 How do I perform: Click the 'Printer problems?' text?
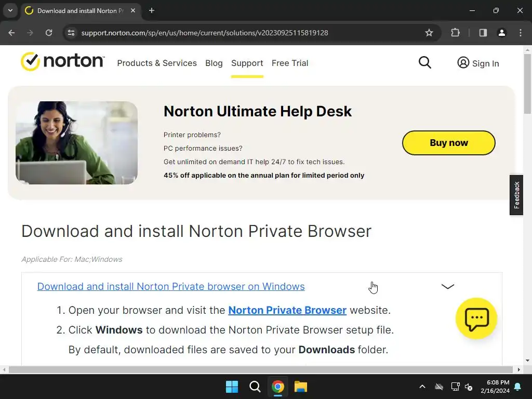coord(192,135)
